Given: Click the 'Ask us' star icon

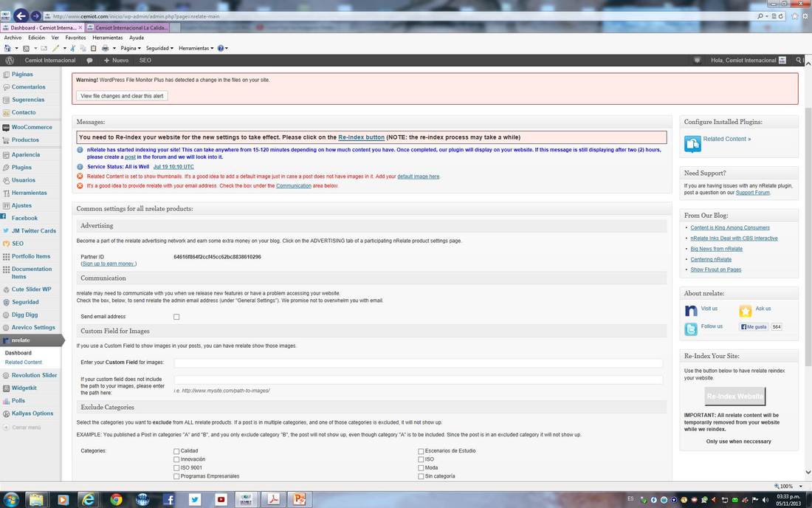Looking at the screenshot, I should click(x=746, y=311).
